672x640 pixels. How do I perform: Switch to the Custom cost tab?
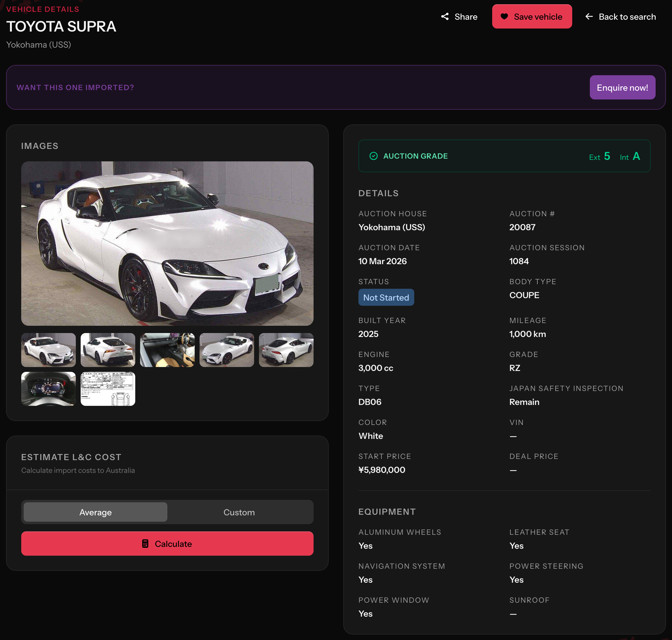coord(239,512)
